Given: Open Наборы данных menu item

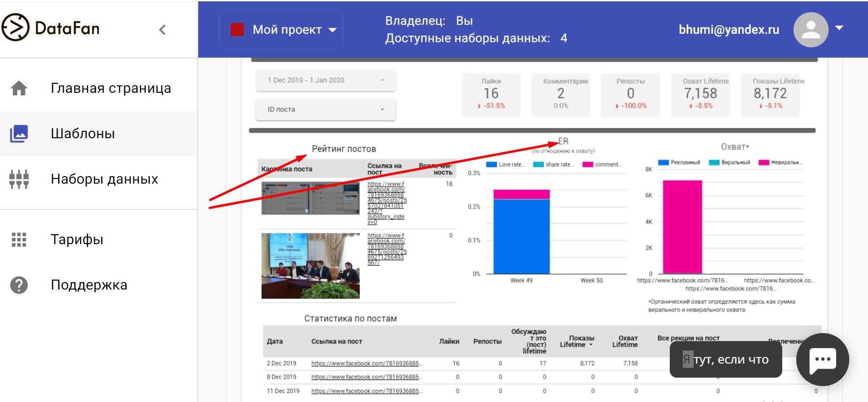Looking at the screenshot, I should click(99, 179).
